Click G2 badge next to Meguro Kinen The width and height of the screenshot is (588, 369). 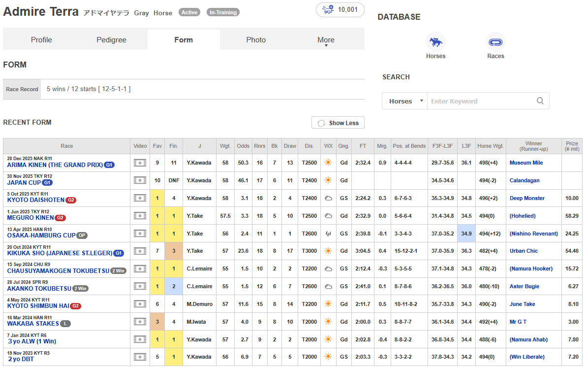[61, 218]
